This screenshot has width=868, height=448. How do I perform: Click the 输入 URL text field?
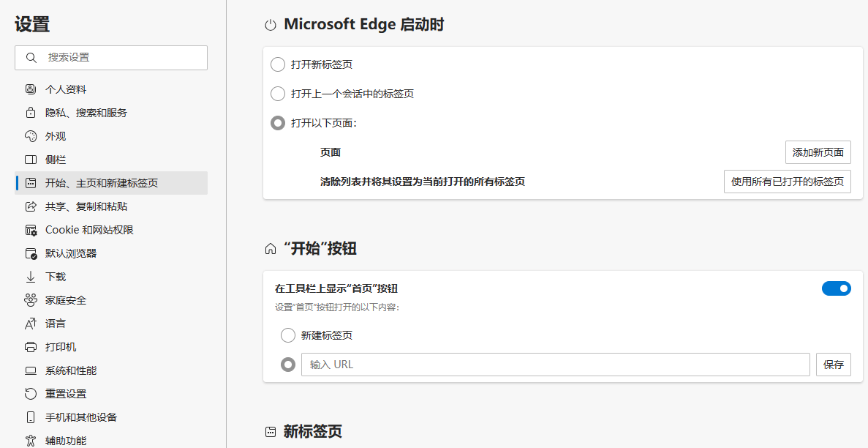coord(555,365)
